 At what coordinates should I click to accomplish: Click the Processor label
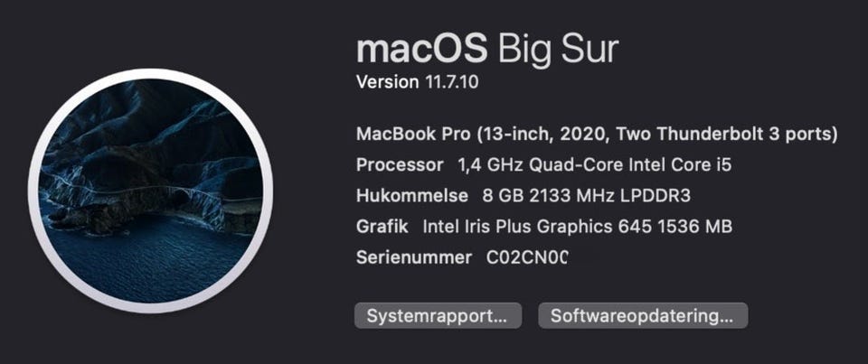pyautogui.click(x=400, y=165)
